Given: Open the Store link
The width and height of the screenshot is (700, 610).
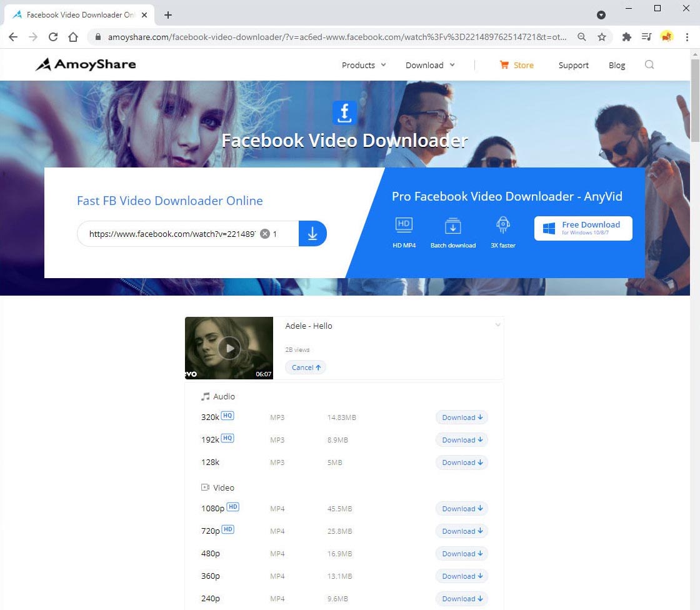Looking at the screenshot, I should 516,65.
